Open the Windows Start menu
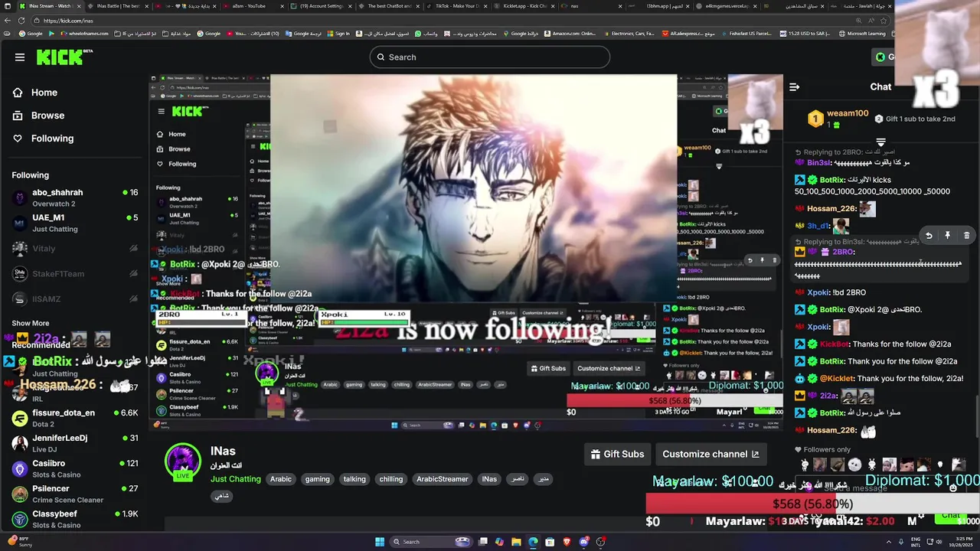Screen dimensions: 980x551 380,542
